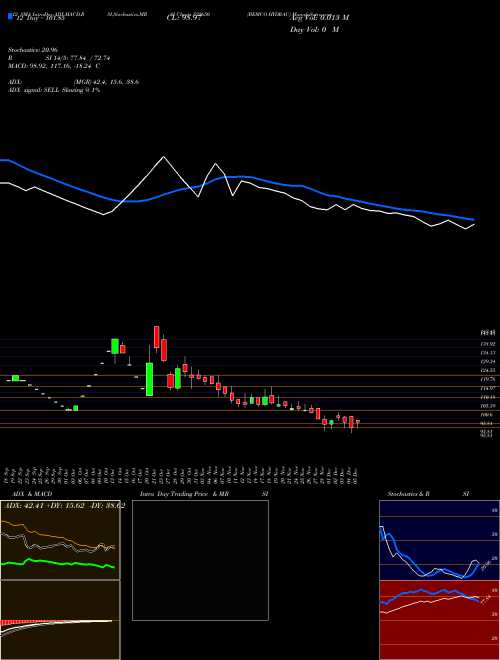Click the 'SI 14/5: 77.84 / 72.74' values
500x660 pixels.
click(x=78, y=58)
